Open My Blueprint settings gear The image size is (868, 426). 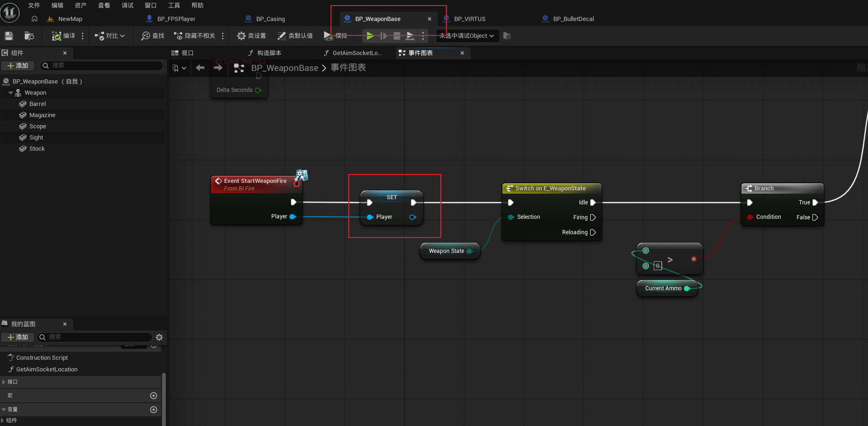[159, 337]
